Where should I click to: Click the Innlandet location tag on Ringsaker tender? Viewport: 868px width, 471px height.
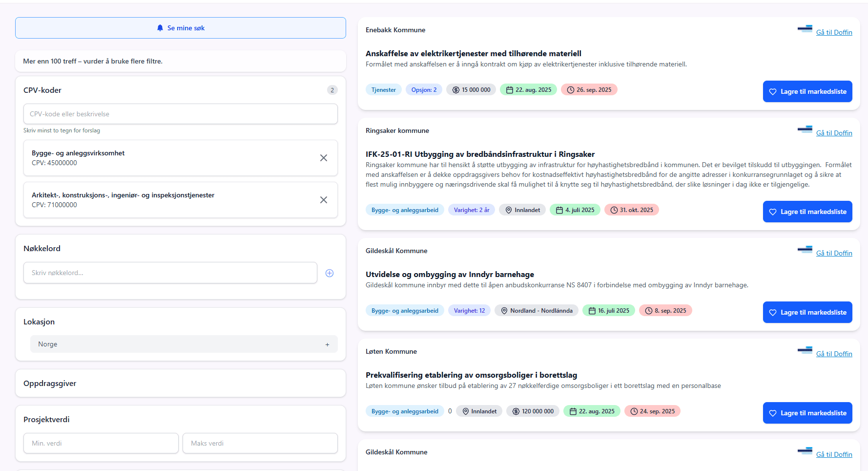[522, 210]
